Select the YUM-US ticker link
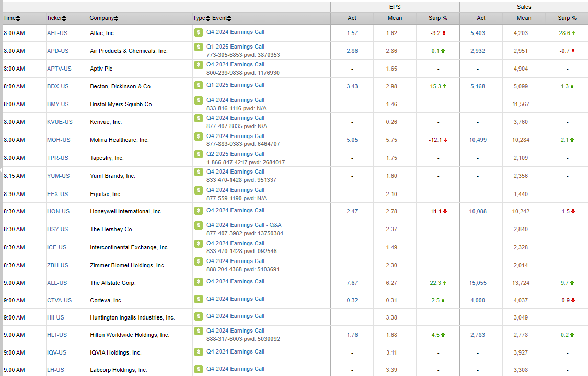Screen dimensions: 588x376 pos(58,176)
